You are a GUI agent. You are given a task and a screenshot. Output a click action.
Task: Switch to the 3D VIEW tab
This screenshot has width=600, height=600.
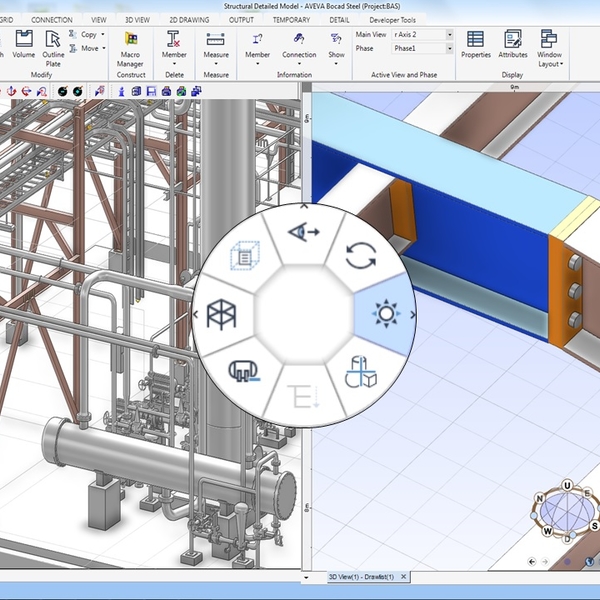point(137,20)
